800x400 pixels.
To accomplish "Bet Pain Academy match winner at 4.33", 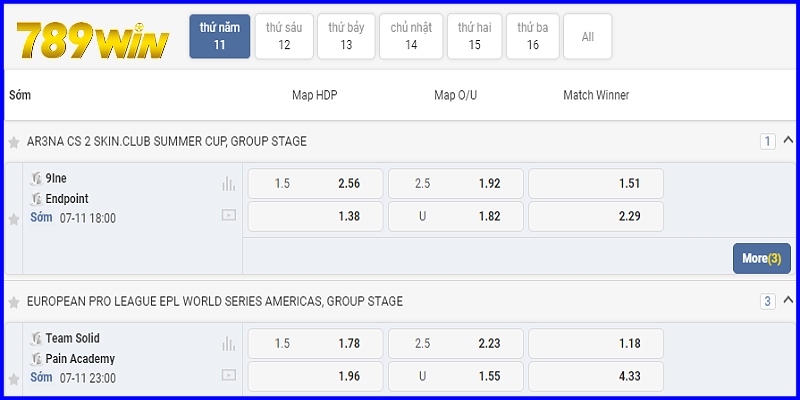I will coord(596,375).
